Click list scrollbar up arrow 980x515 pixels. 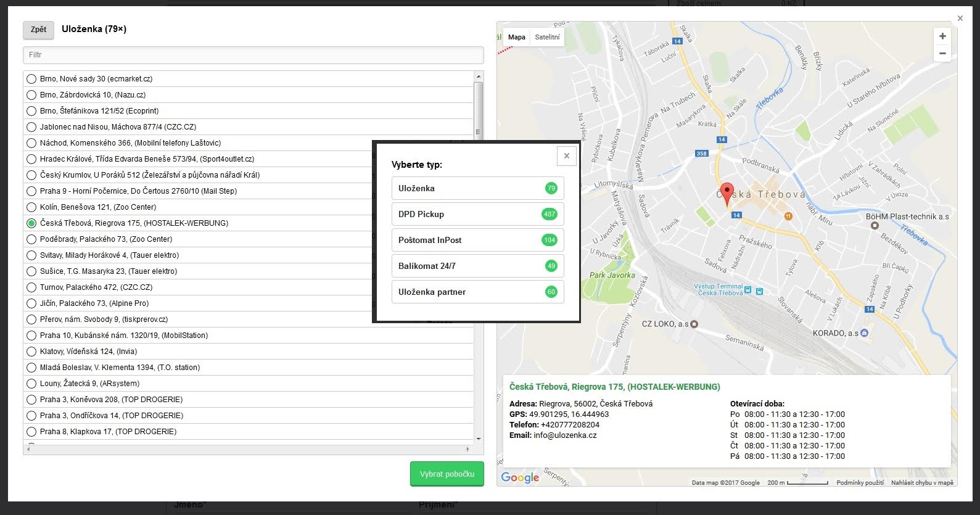click(x=478, y=76)
